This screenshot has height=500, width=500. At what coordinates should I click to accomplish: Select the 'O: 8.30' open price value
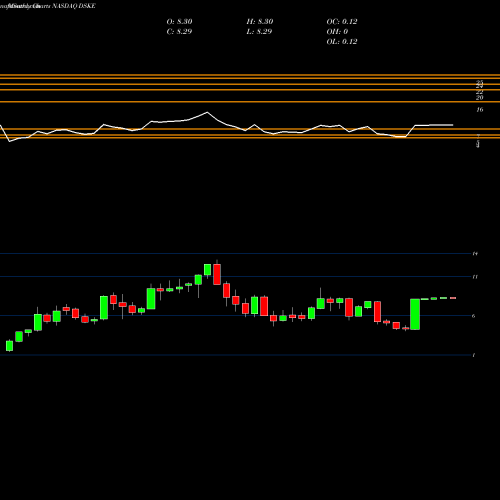click(x=179, y=21)
